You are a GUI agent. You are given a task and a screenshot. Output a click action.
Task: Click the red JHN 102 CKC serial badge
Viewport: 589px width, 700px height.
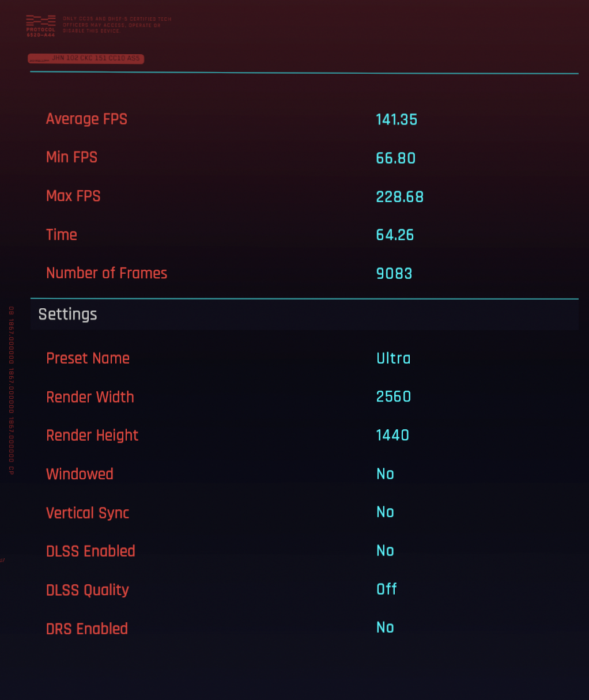coord(86,59)
